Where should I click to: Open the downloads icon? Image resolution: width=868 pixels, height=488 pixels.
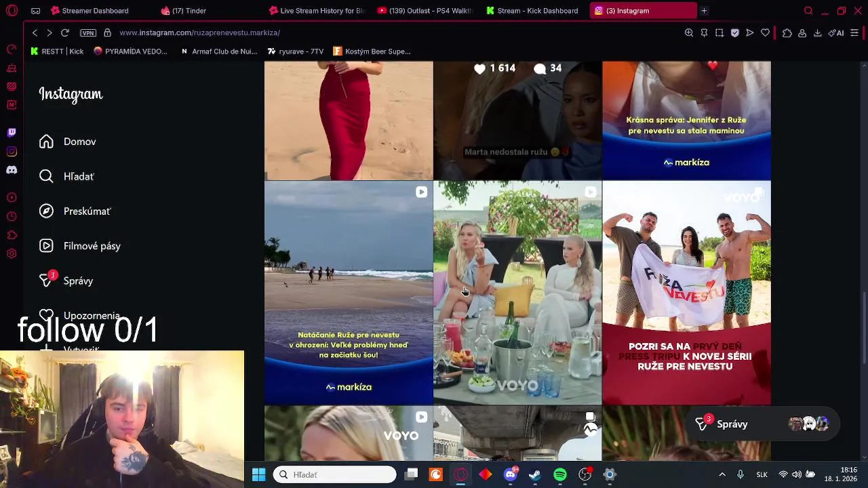click(x=817, y=33)
